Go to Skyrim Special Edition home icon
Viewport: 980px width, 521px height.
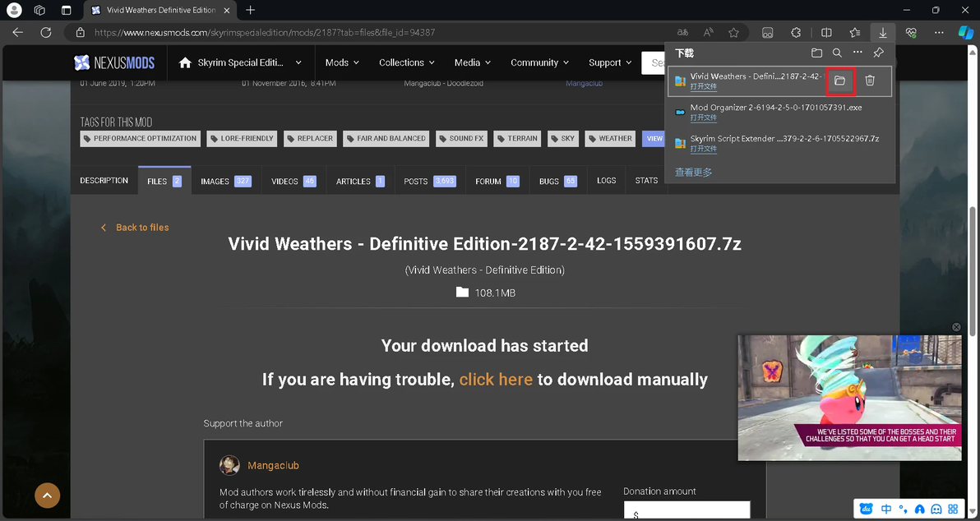(184, 62)
